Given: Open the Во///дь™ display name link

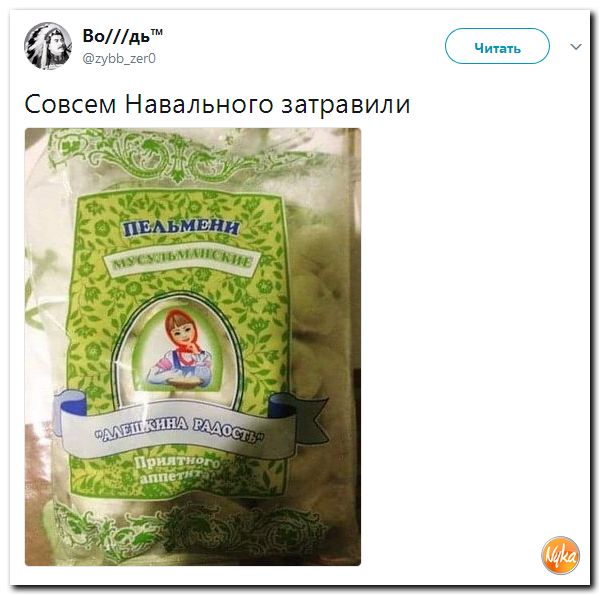Looking at the screenshot, I should (x=122, y=36).
